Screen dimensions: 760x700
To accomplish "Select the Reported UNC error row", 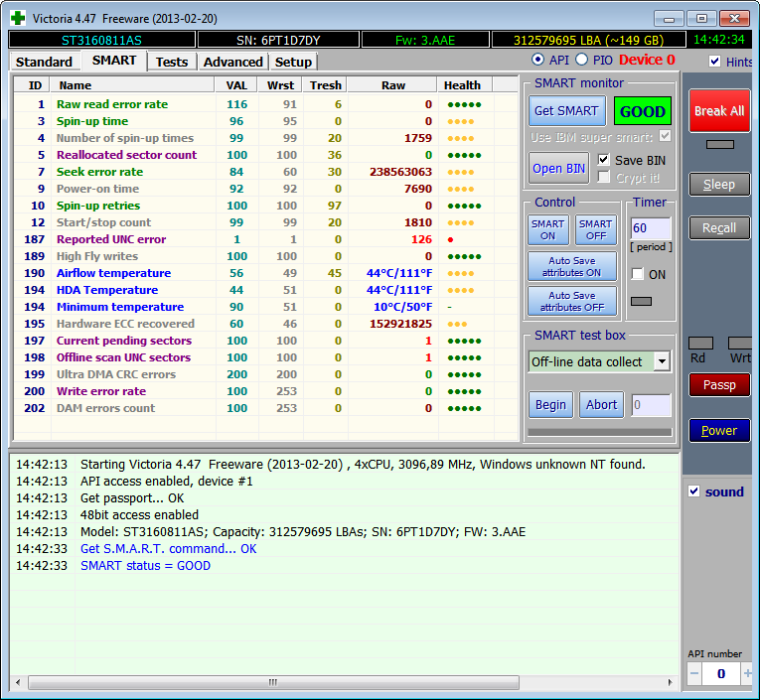I will point(265,239).
